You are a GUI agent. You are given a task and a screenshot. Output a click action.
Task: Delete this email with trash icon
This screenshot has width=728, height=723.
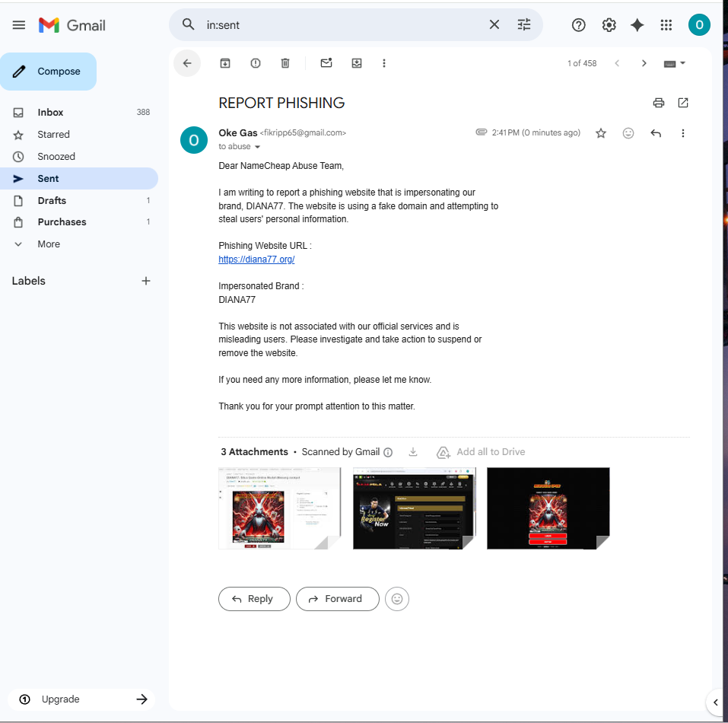coord(285,63)
